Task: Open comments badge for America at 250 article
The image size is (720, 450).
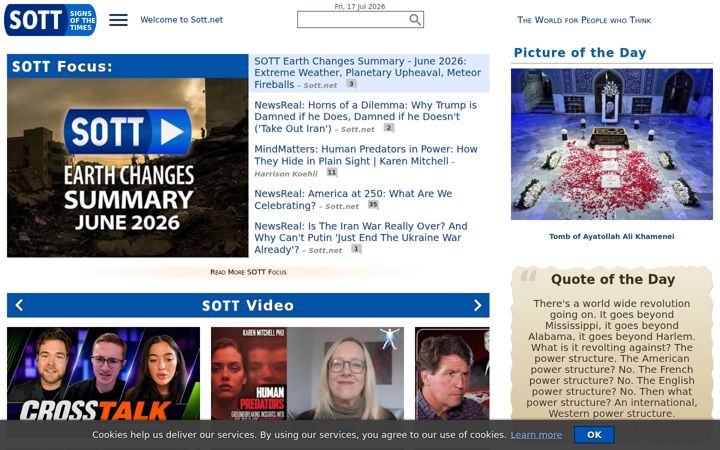Action: pos(373,205)
